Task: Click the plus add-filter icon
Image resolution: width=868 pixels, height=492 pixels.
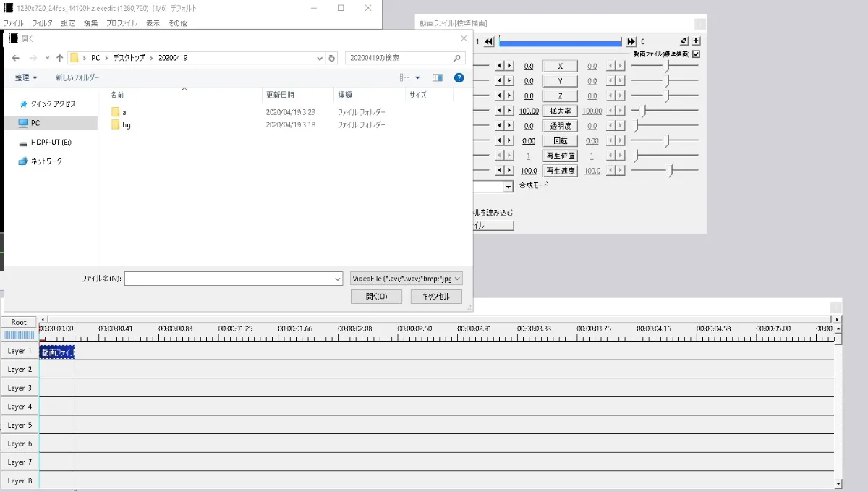Action: 696,41
